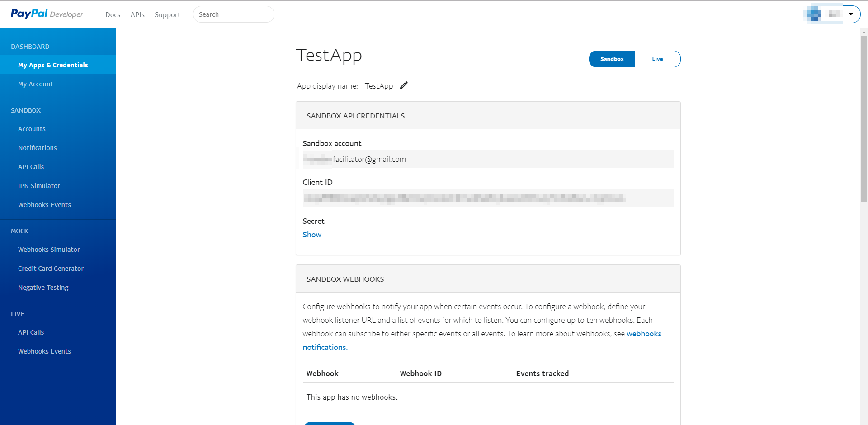
Task: Open the APIs menu
Action: tap(137, 14)
